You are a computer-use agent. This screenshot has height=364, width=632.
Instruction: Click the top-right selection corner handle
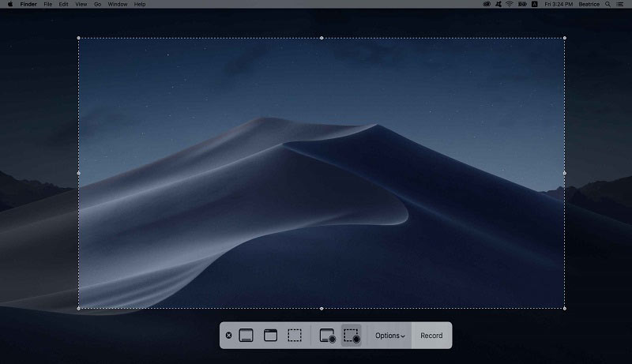[565, 38]
